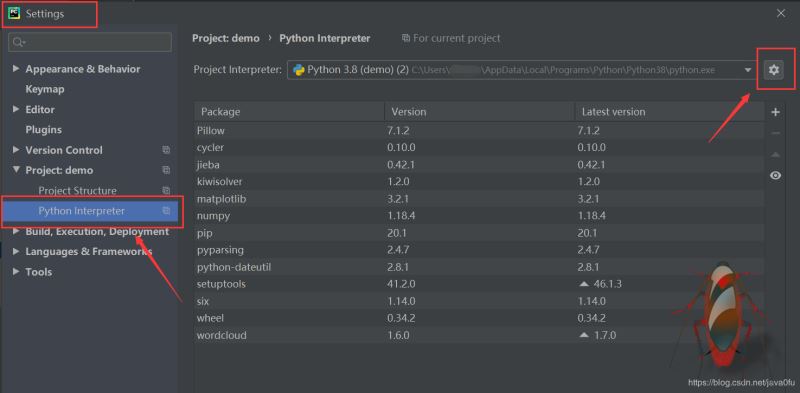Click project-level icon beside Project Structure
This screenshot has height=393, width=800.
166,190
